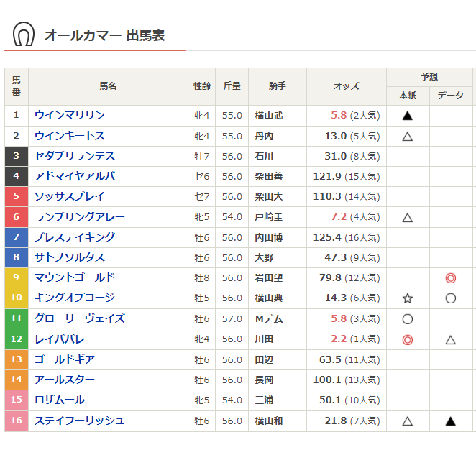476x450 pixels.
Task: Click the pink horse number 16 cell
Action: [x=17, y=421]
